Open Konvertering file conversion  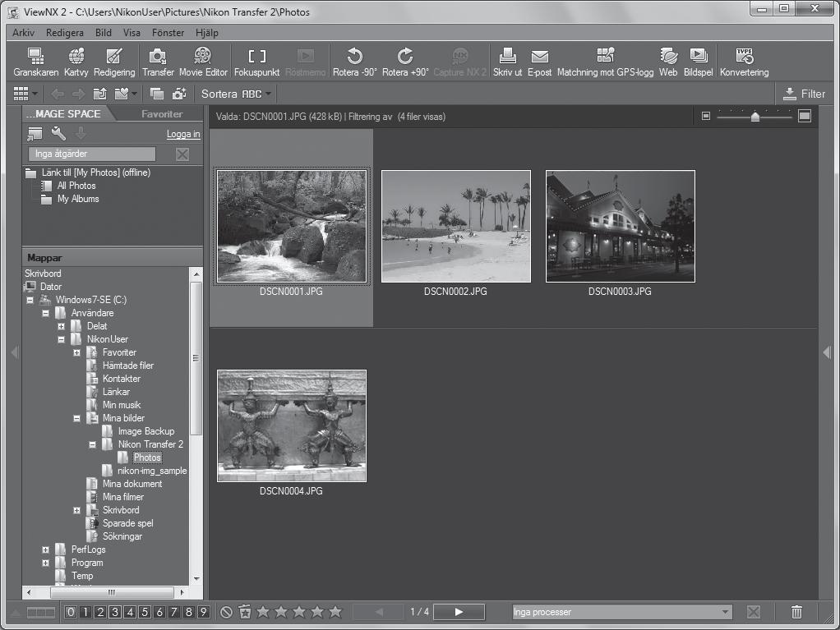click(x=744, y=62)
